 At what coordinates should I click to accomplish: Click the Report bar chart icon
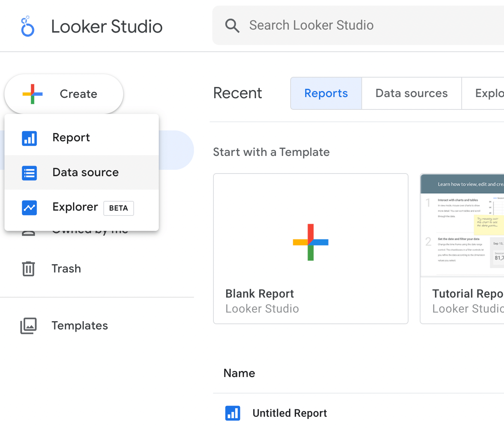point(29,138)
